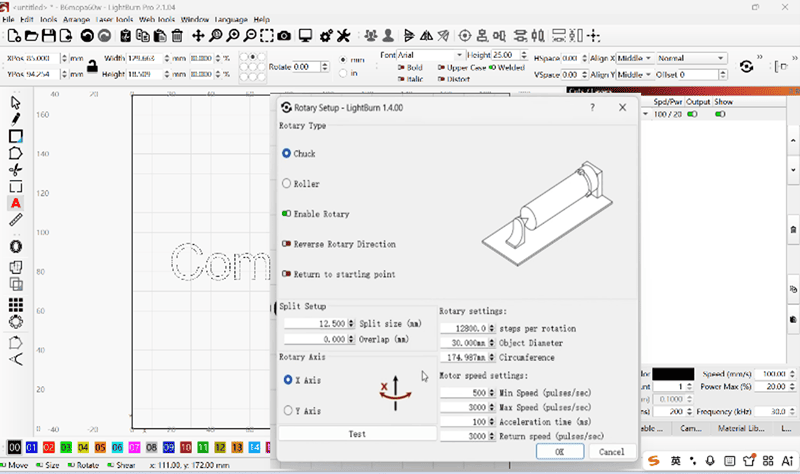Select the mm units radio button
Image resolution: width=800 pixels, height=474 pixels.
[x=343, y=60]
